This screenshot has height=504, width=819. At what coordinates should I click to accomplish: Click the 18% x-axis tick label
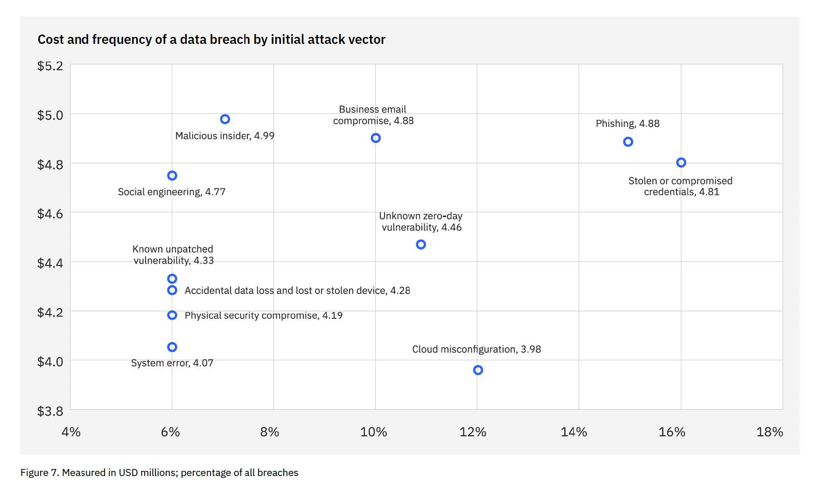[x=770, y=432]
